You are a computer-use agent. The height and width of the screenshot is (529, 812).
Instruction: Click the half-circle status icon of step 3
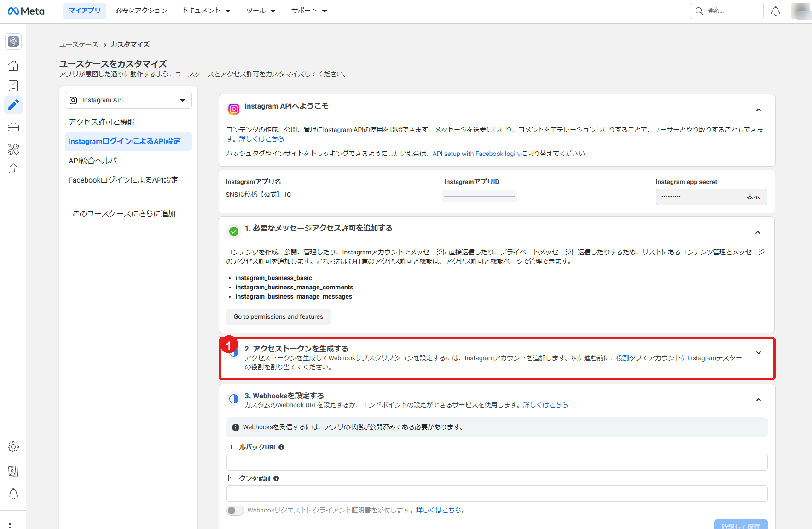tap(234, 399)
